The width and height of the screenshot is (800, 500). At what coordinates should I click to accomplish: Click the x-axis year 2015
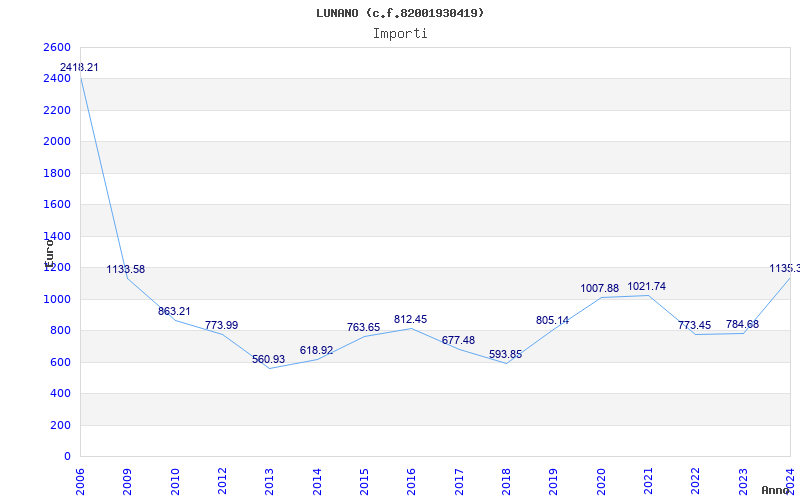coord(364,481)
